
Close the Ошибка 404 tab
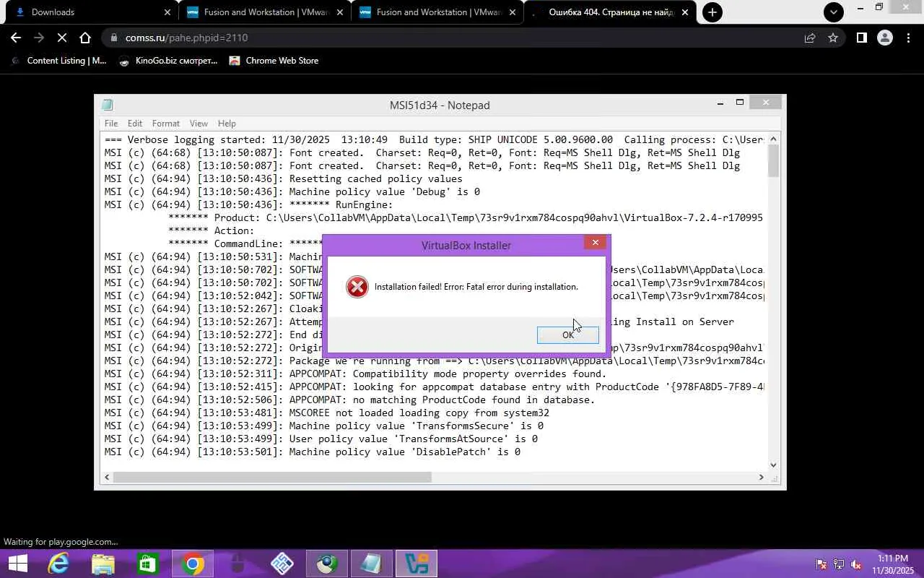tap(685, 12)
